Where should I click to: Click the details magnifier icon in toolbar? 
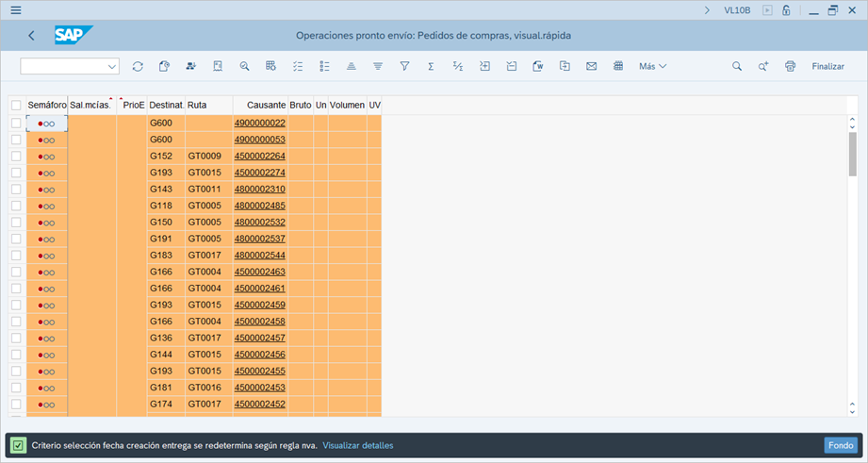click(x=244, y=67)
